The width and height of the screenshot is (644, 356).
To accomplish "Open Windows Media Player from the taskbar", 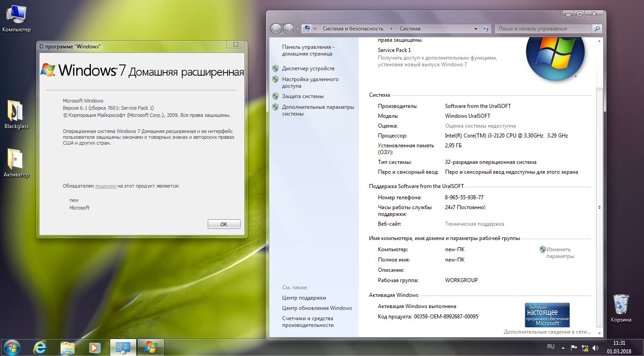I will tap(94, 347).
